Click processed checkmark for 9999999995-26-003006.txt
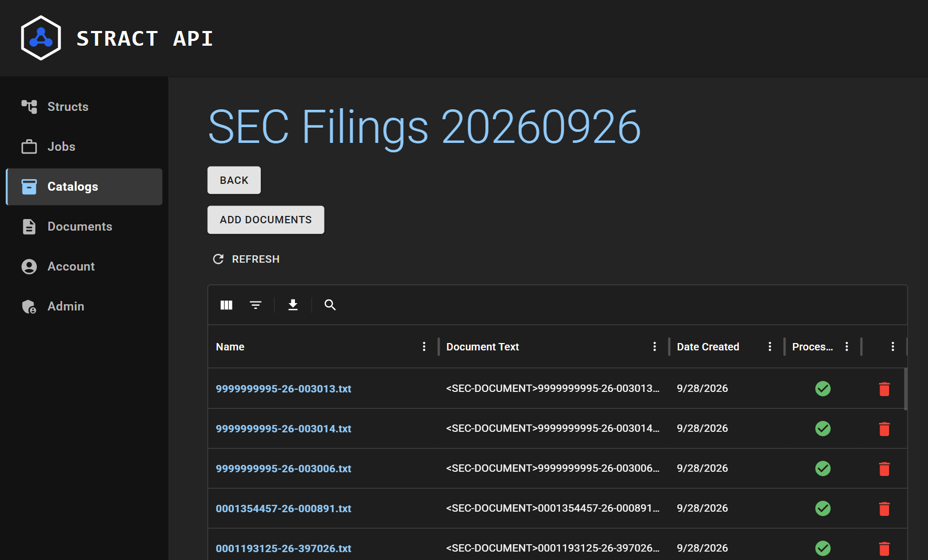The image size is (928, 560). [x=823, y=469]
